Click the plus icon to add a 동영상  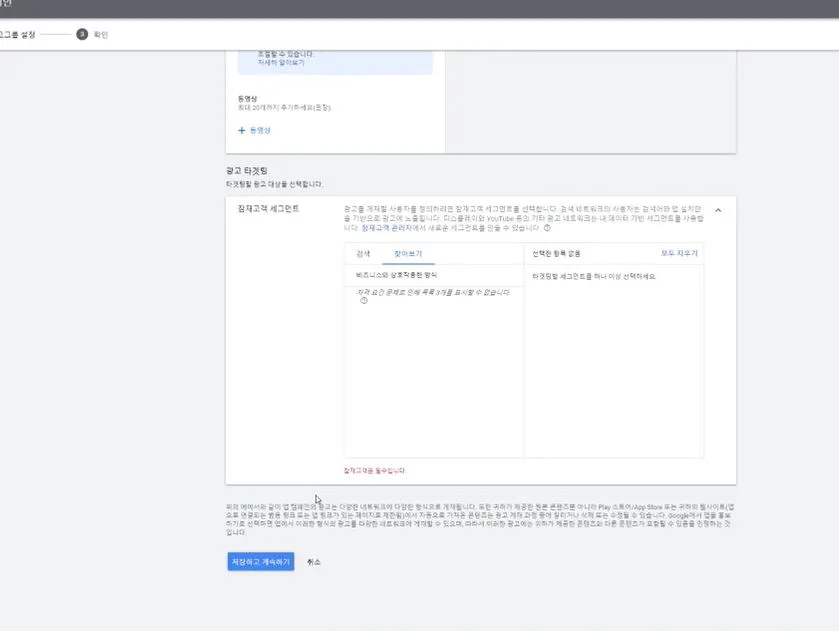point(240,131)
